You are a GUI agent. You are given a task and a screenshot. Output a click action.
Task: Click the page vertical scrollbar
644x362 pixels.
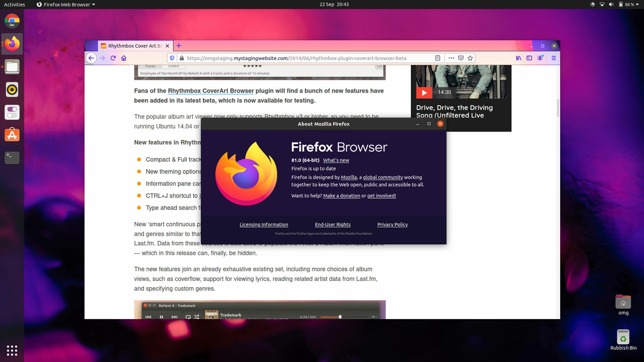pyautogui.click(x=558, y=108)
